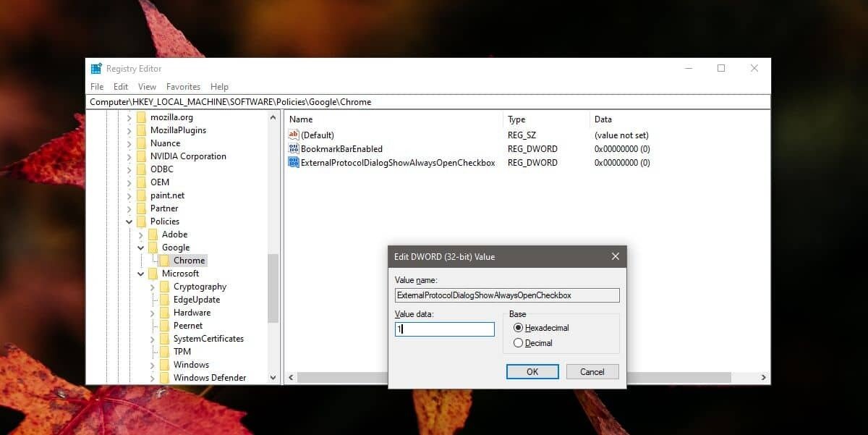Screen dimensions: 868x435
Task: Collapse the Google key
Action: click(141, 248)
